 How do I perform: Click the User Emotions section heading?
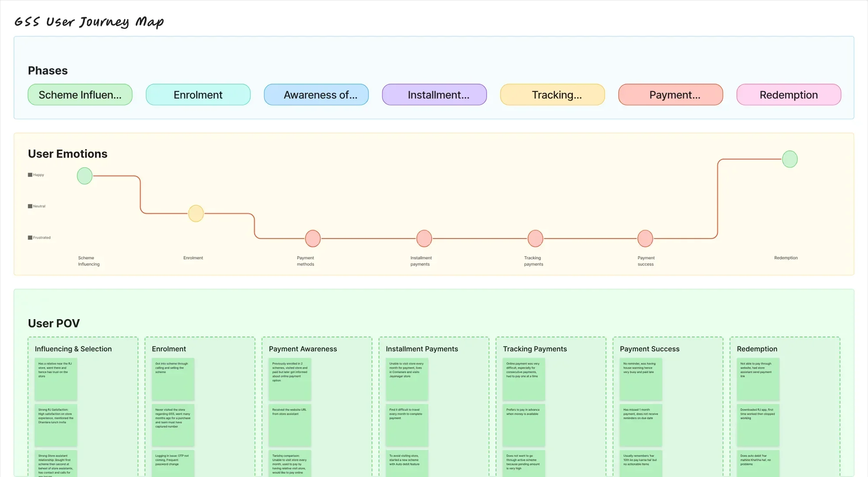(x=68, y=154)
